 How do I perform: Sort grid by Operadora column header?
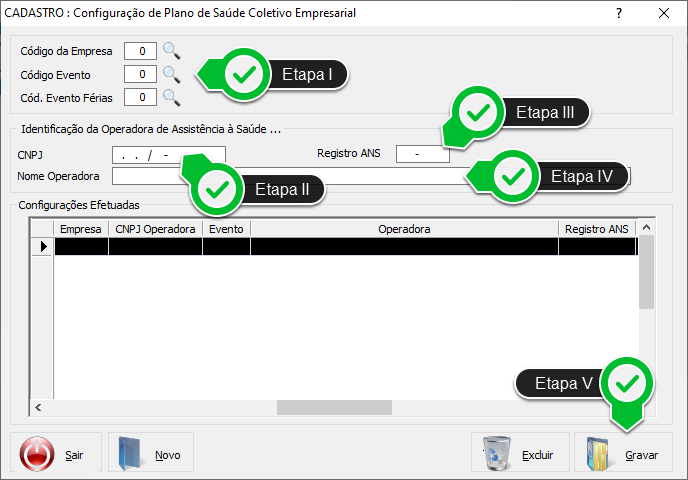coord(404,229)
